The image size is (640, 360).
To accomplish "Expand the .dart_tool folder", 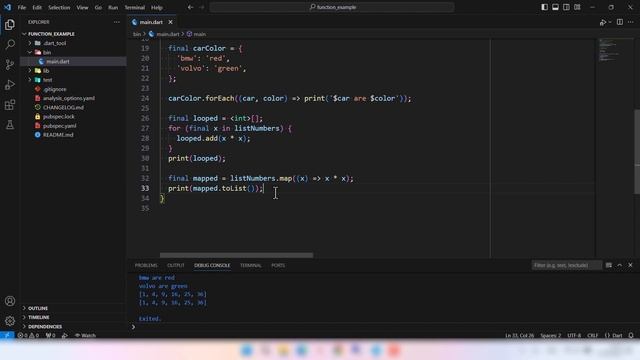I will click(x=30, y=43).
